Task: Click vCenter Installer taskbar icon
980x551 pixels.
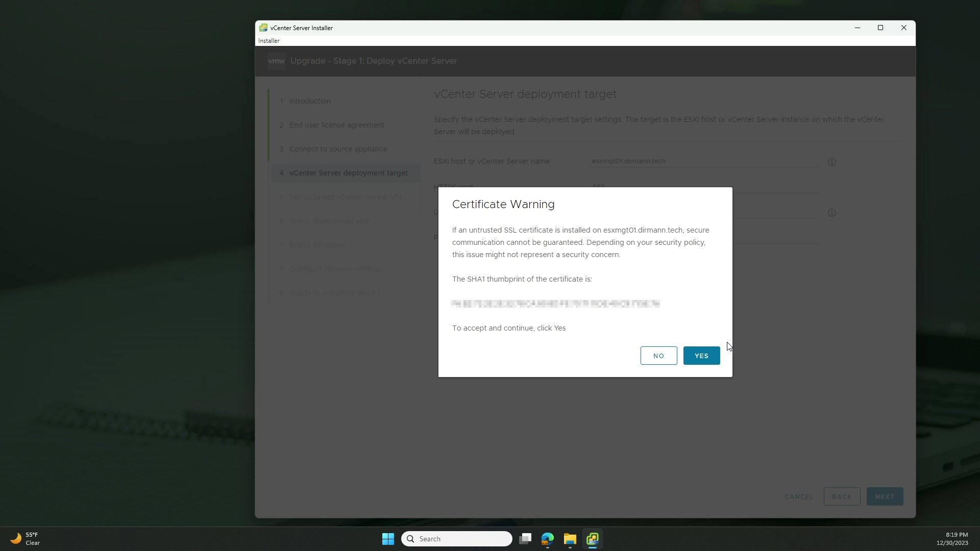Action: click(x=593, y=539)
